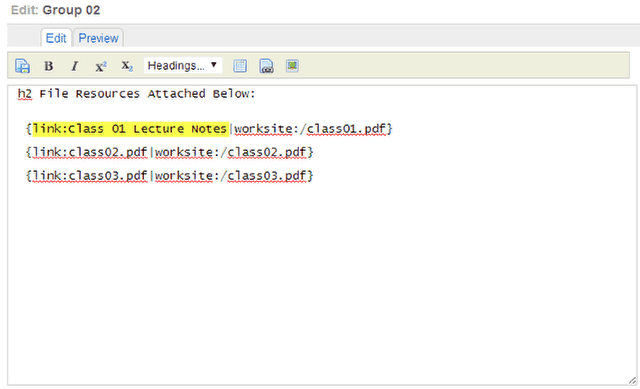Open the Headings dropdown
Screen dimensions: 640x389
[x=183, y=65]
